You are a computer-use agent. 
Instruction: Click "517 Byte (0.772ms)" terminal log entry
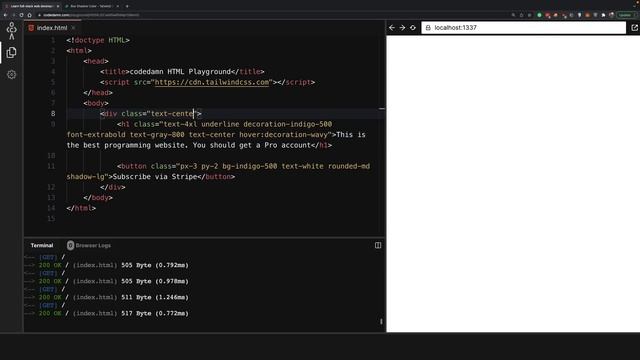[x=155, y=313]
